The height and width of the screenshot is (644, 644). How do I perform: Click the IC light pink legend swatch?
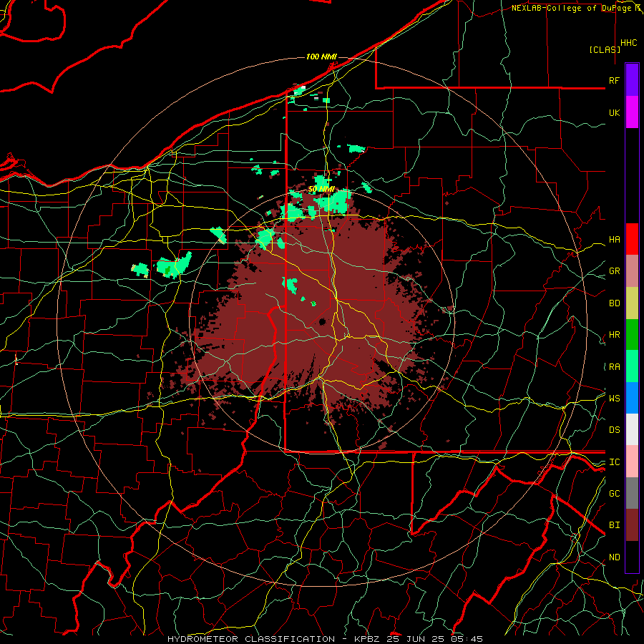tap(632, 462)
